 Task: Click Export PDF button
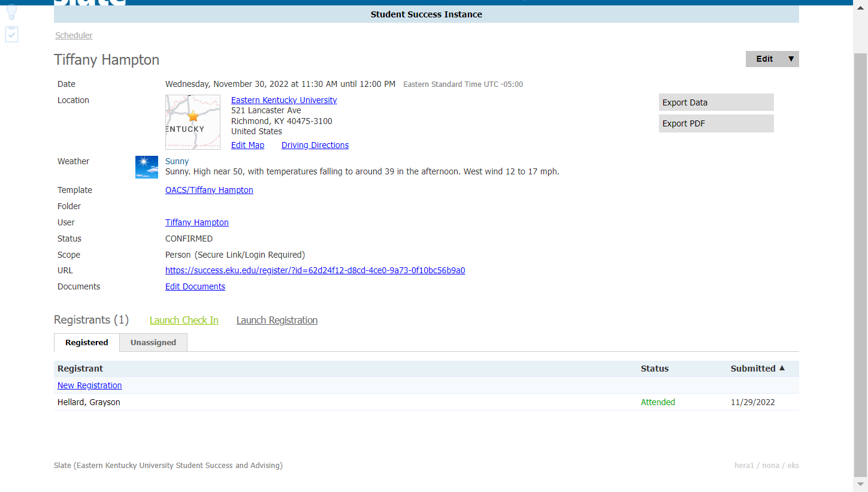pyautogui.click(x=716, y=123)
